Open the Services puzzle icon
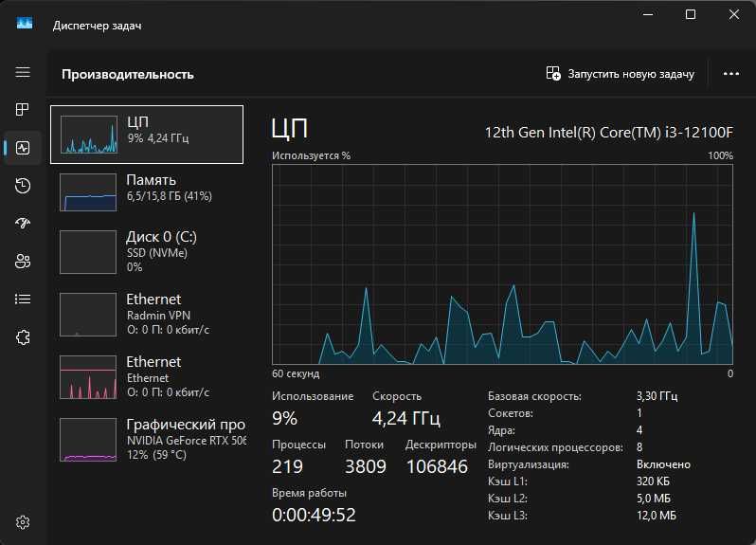756x545 pixels. 23,337
